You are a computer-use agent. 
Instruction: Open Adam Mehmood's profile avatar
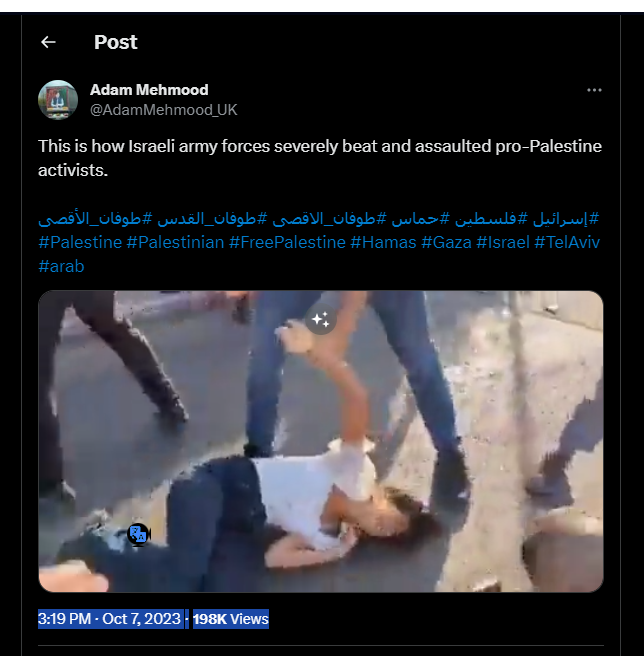(x=58, y=100)
